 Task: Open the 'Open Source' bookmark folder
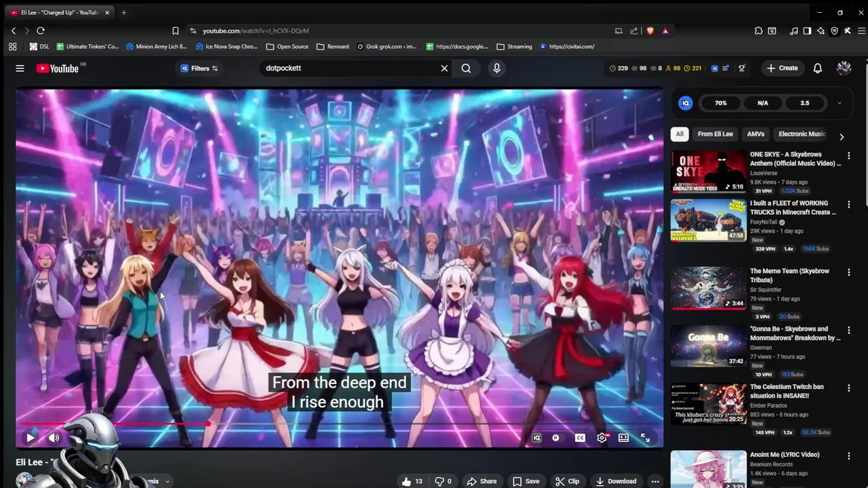pos(288,47)
